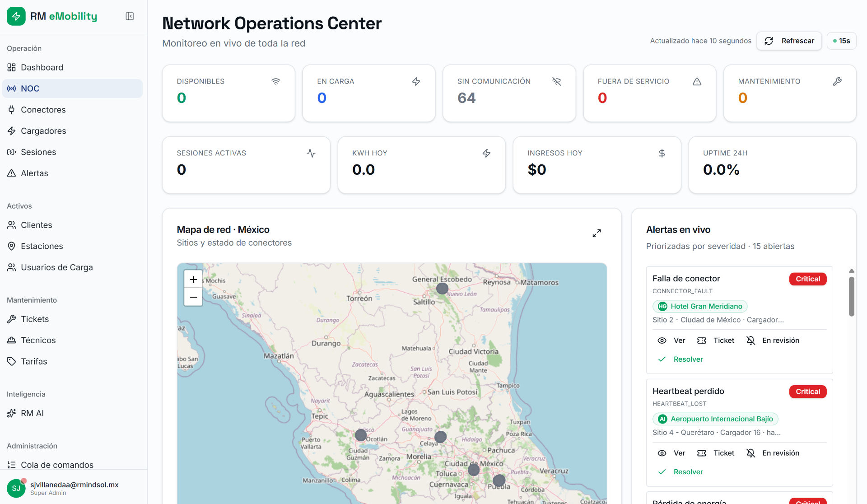Click the Disponibles count 0
The width and height of the screenshot is (867, 504).
tap(182, 98)
